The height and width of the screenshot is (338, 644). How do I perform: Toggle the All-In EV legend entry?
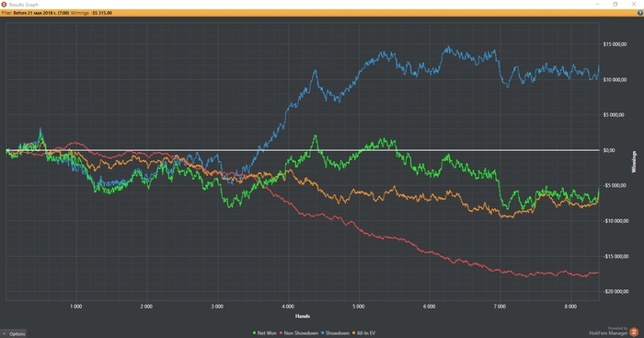tap(364, 333)
